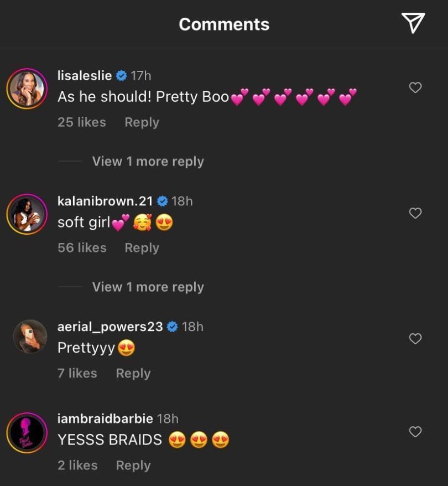
Task: Like aerial_powers23's comment with the heart
Action: pyautogui.click(x=415, y=339)
